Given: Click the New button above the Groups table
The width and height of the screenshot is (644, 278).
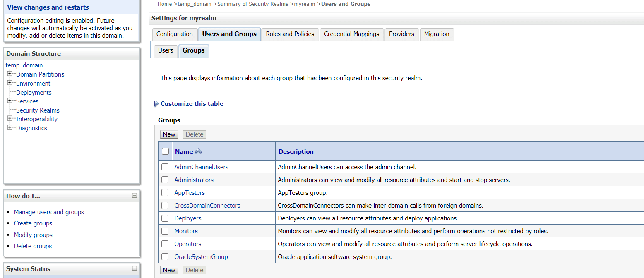Looking at the screenshot, I should point(169,134).
